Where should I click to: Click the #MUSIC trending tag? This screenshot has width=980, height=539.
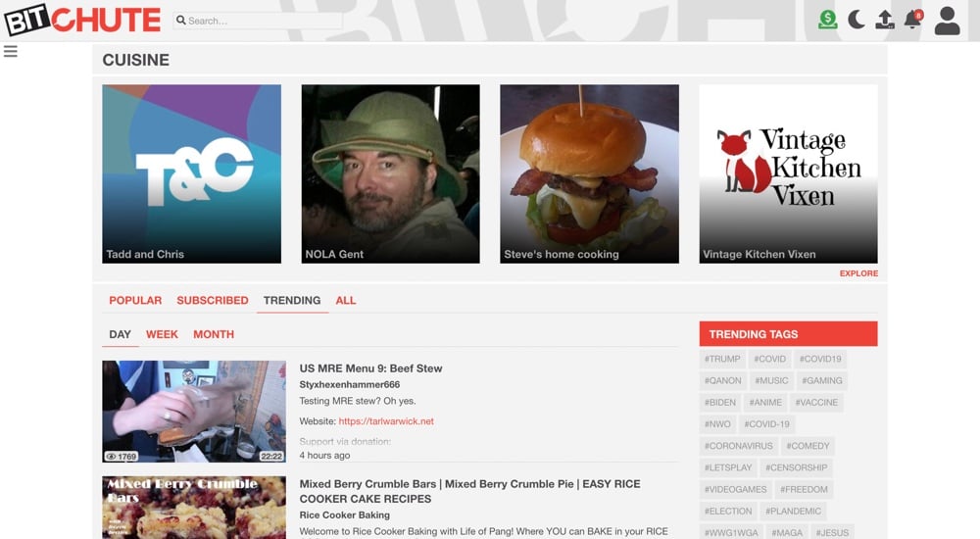click(x=772, y=381)
